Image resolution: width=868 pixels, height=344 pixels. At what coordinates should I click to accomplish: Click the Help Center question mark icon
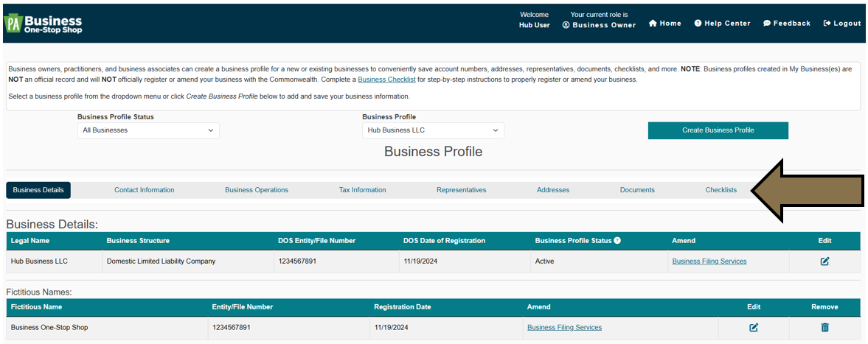tap(698, 24)
